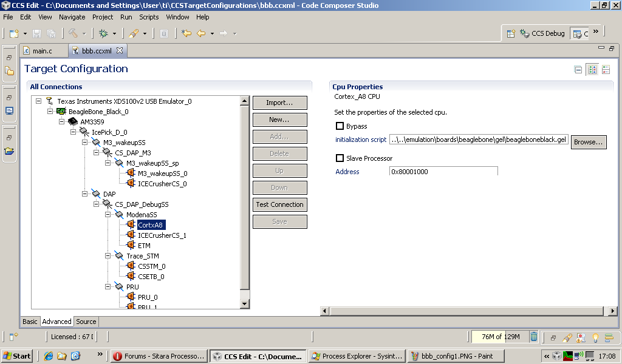622x364 pixels.
Task: Open the Run menu
Action: pyautogui.click(x=126, y=17)
